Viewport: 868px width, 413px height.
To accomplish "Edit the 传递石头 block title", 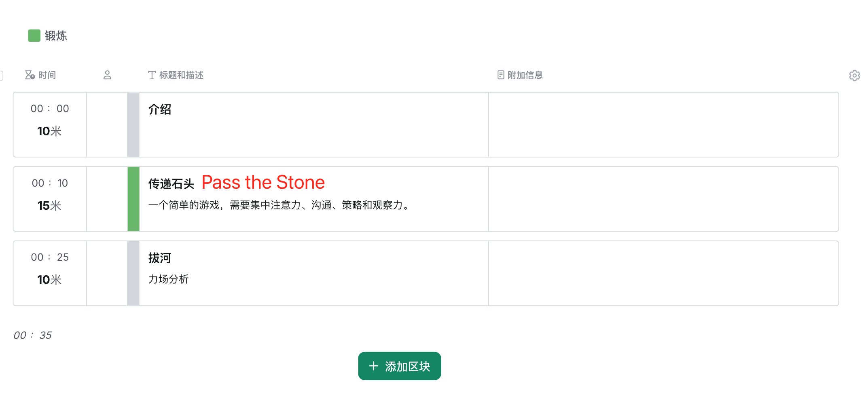I will 171,184.
